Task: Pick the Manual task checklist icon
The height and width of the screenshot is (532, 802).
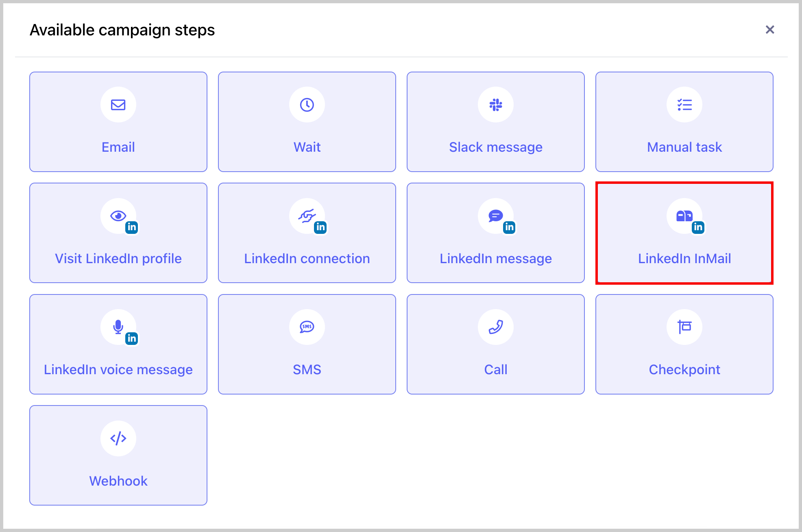Action: click(x=684, y=105)
